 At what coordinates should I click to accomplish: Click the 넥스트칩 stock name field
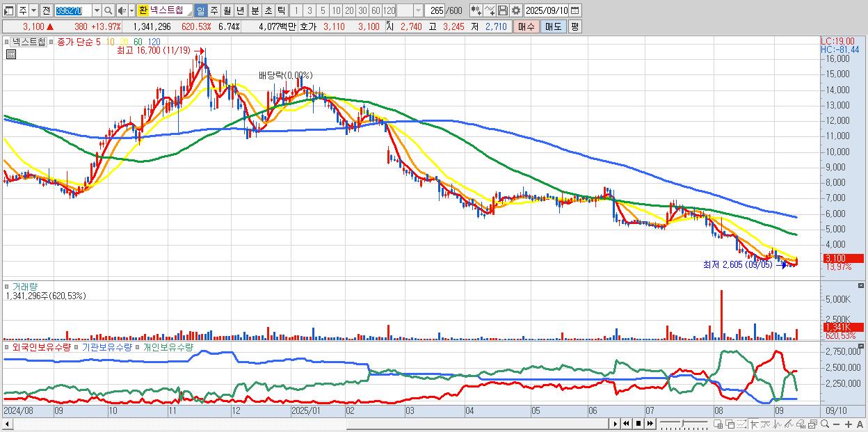tap(171, 10)
